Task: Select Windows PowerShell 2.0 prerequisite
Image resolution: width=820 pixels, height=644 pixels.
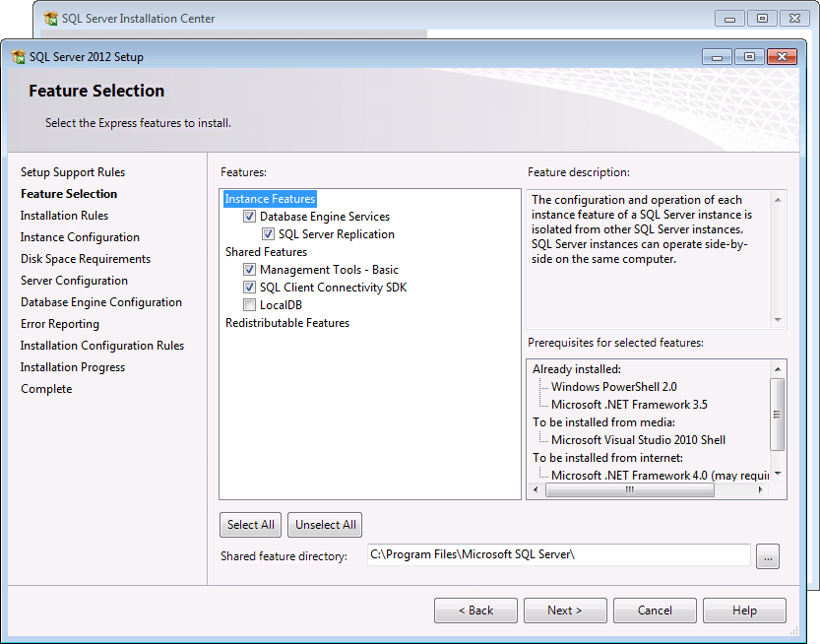Action: tap(614, 387)
